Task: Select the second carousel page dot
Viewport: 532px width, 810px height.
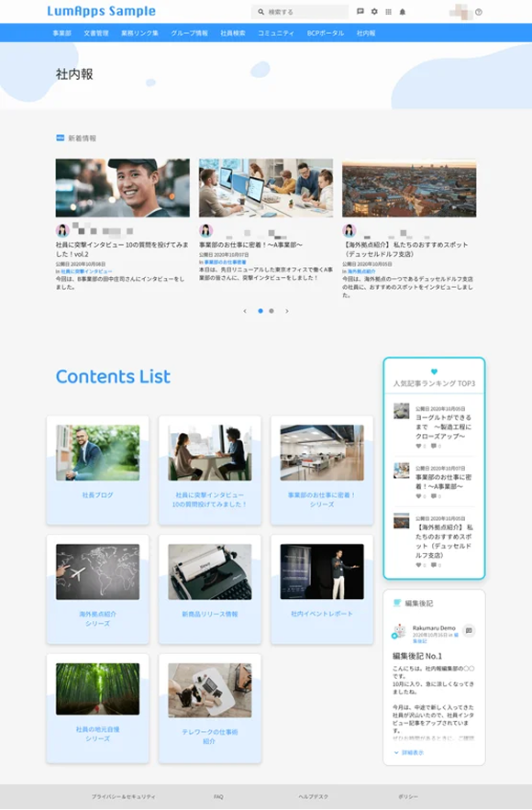Action: [x=272, y=311]
